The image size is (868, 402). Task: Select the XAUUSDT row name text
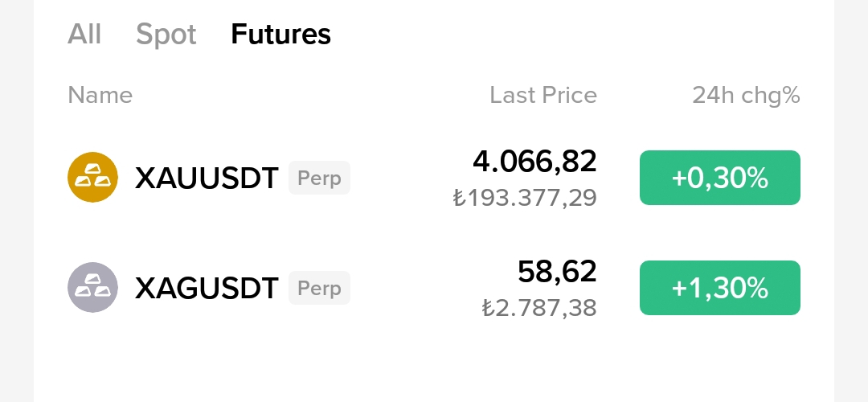pyautogui.click(x=207, y=178)
